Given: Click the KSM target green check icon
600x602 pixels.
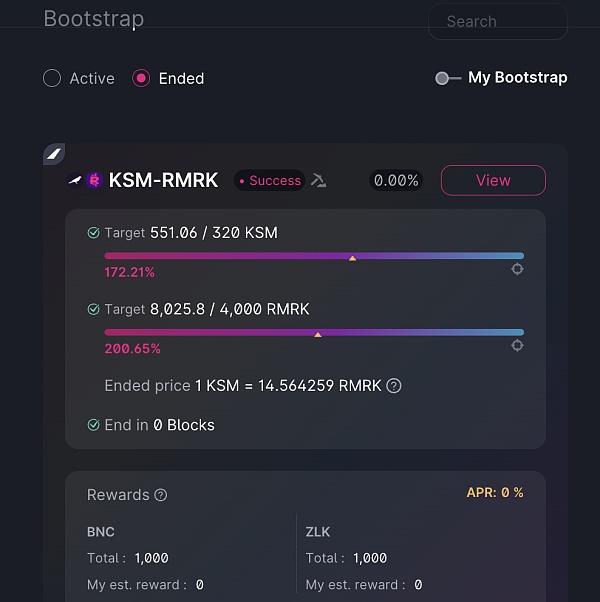Looking at the screenshot, I should pos(93,233).
